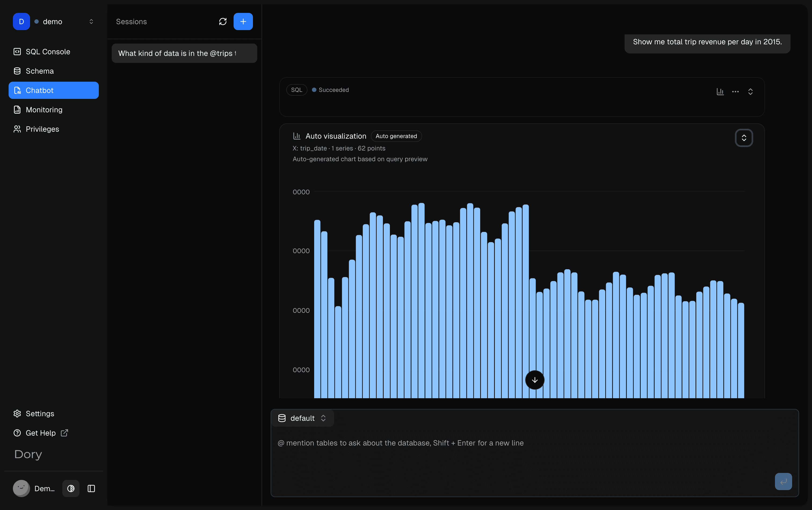Open chart view icon on the SQL result card
Image resolution: width=812 pixels, height=510 pixels.
(720, 91)
